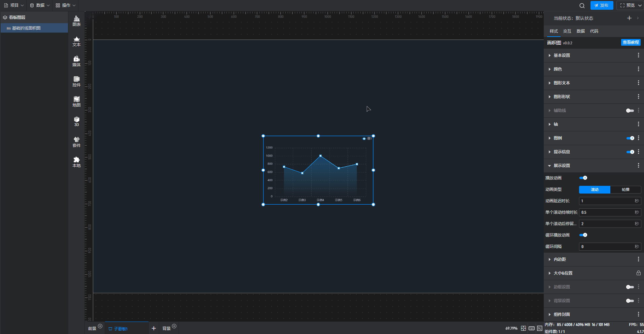Switch to the 数据 panel tab
Viewport: 644px width, 334px height.
(580, 31)
